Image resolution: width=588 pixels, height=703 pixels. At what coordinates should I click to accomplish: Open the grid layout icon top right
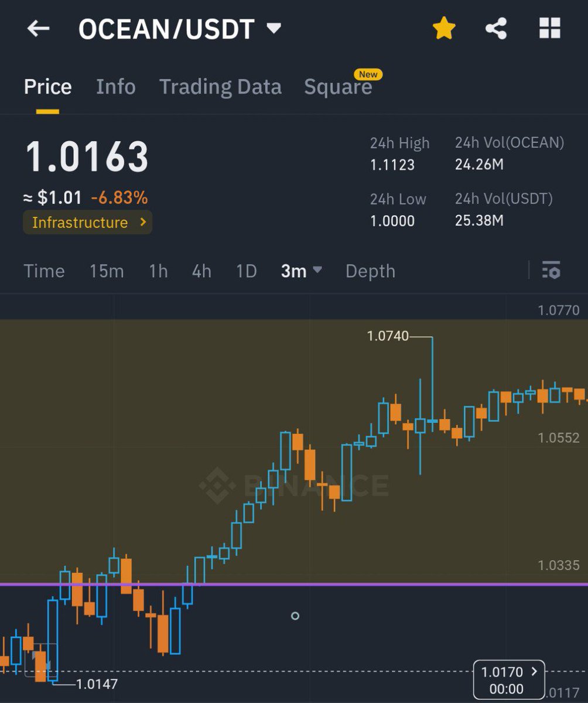[549, 28]
